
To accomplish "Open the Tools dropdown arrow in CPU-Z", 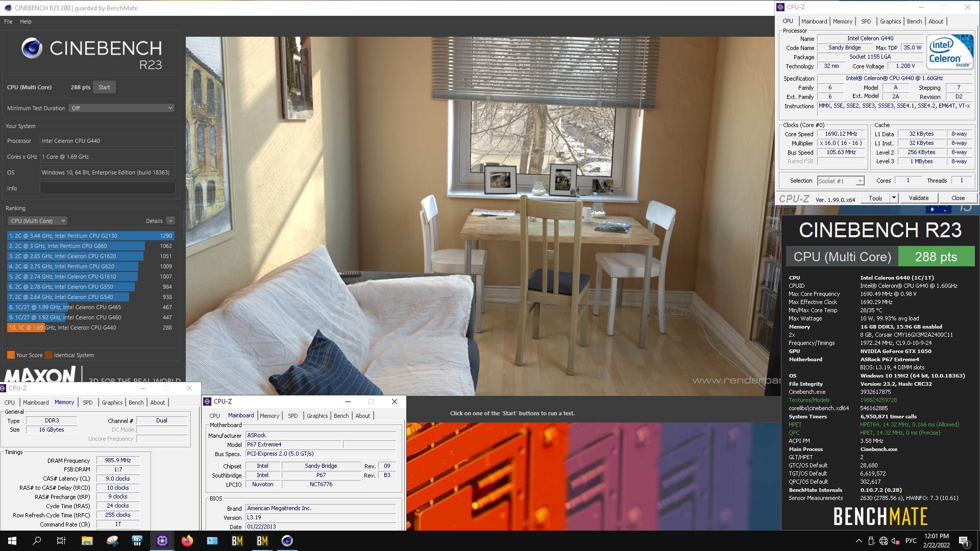I will click(x=894, y=198).
